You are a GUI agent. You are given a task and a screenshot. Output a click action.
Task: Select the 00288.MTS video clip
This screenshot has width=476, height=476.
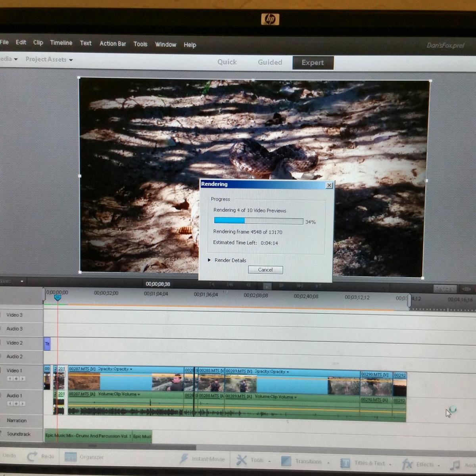coord(211,379)
